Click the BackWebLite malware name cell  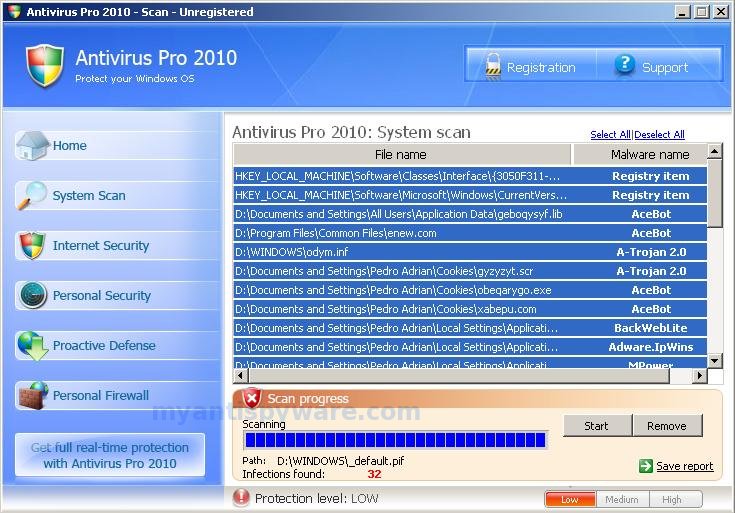(x=651, y=328)
